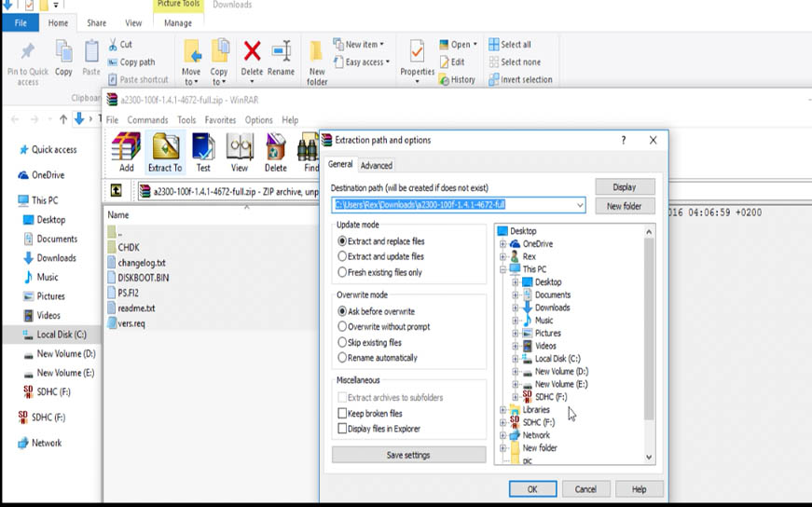Expand OneDrive node in dialog tree

(502, 244)
